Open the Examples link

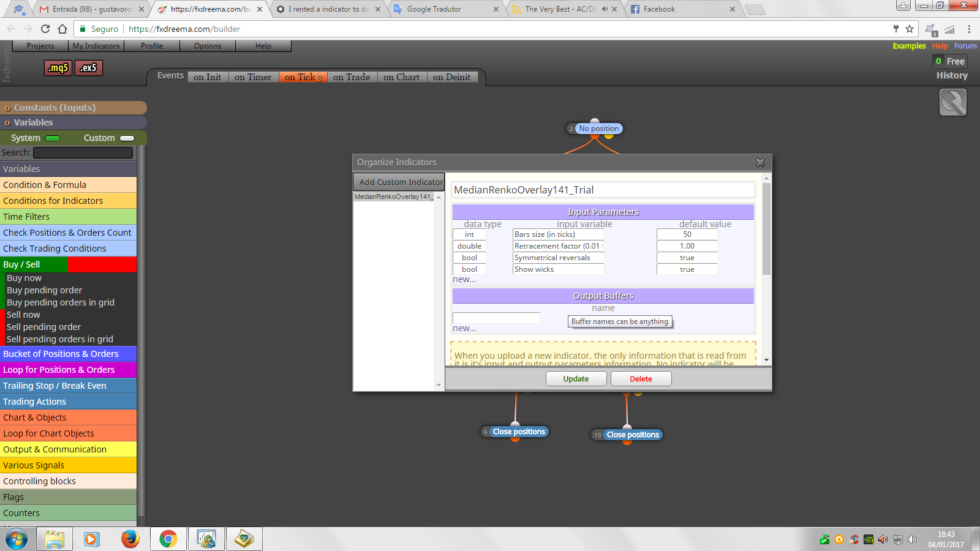click(x=909, y=46)
